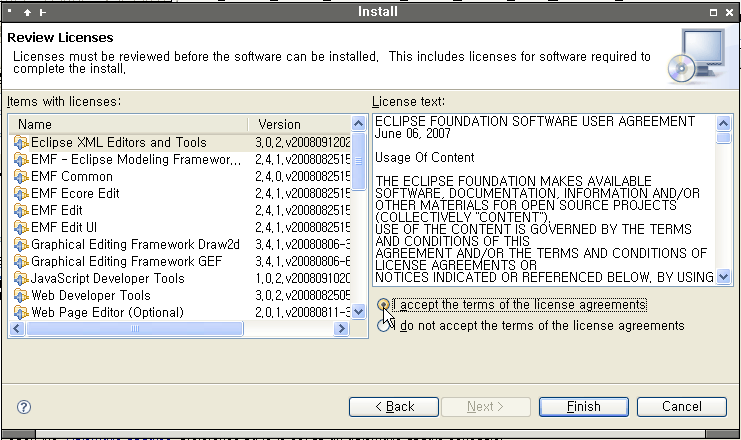Click the Usage Of Content line
741x440 pixels.
pyautogui.click(x=424, y=157)
